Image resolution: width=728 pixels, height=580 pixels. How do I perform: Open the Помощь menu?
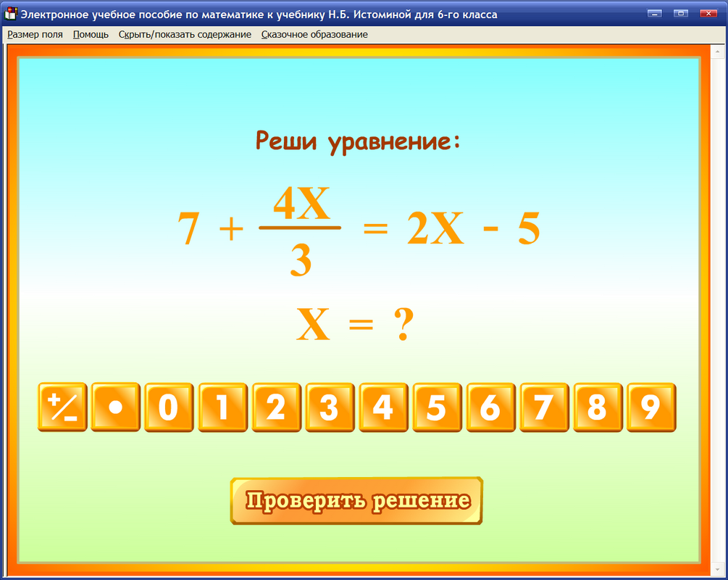[x=89, y=34]
